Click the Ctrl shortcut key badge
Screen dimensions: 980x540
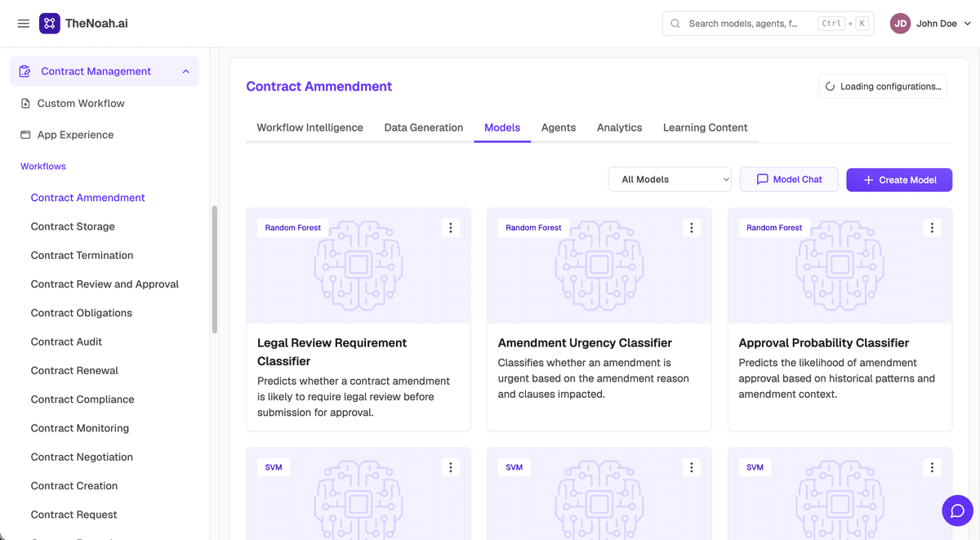[831, 24]
